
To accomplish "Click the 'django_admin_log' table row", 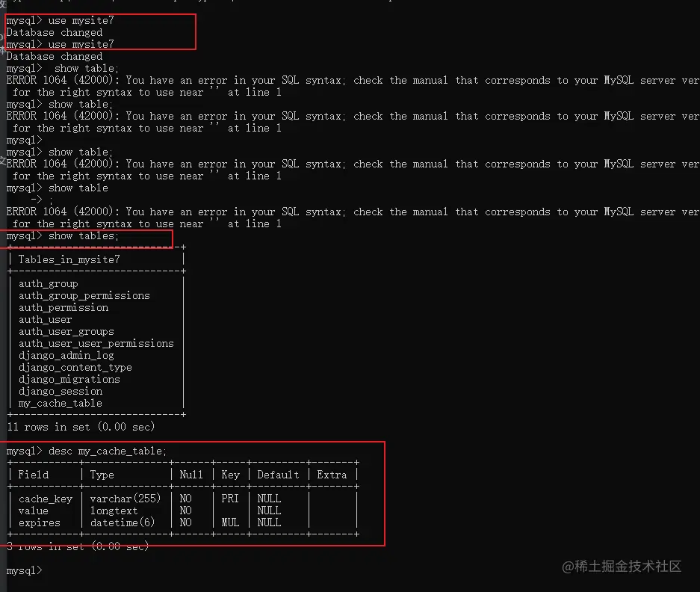I will 66,356.
